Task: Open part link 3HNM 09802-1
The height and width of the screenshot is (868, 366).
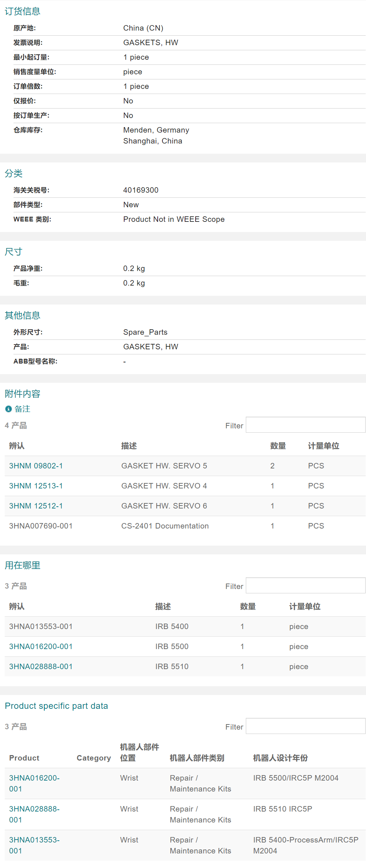Action: [36, 466]
